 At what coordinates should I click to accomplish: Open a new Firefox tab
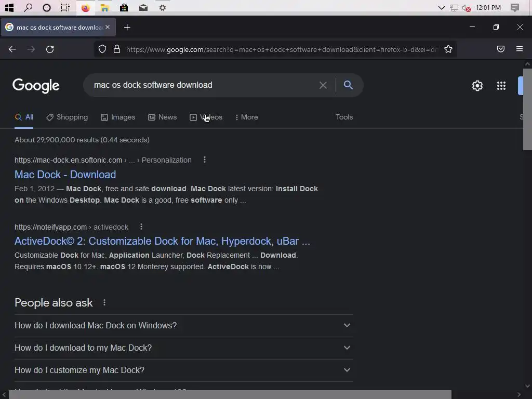click(127, 28)
